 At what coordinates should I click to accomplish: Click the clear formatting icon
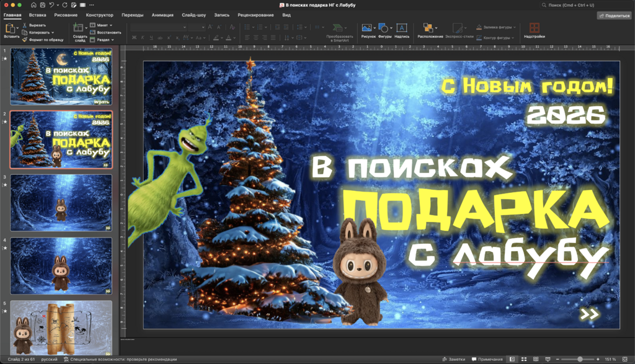[232, 27]
